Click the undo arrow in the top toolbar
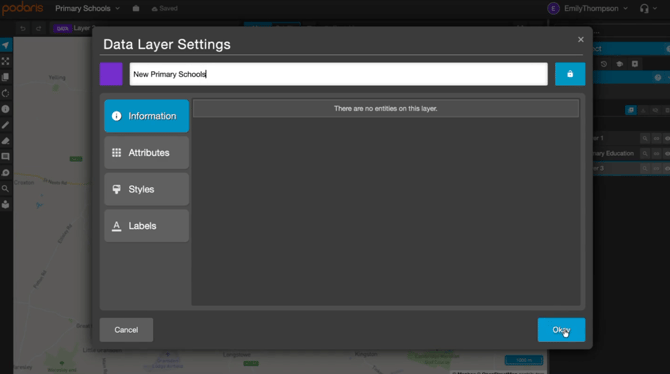This screenshot has height=374, width=670. click(23, 28)
